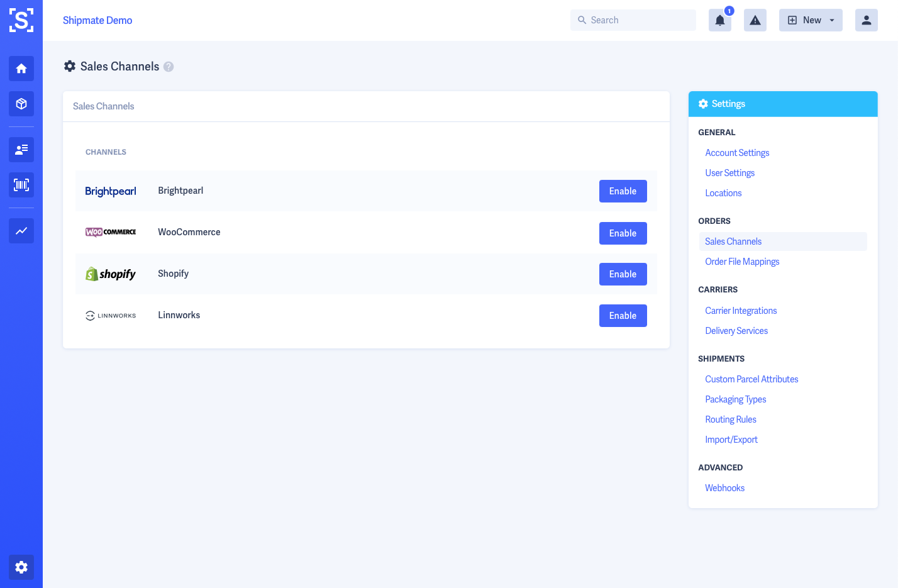Click the Sales Channels card header
This screenshot has width=898, height=588.
click(x=366, y=106)
